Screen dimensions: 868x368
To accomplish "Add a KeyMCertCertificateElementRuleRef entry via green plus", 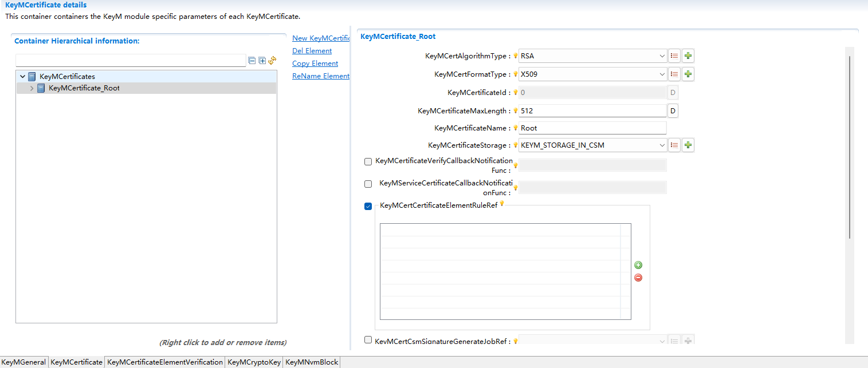I will click(x=638, y=265).
